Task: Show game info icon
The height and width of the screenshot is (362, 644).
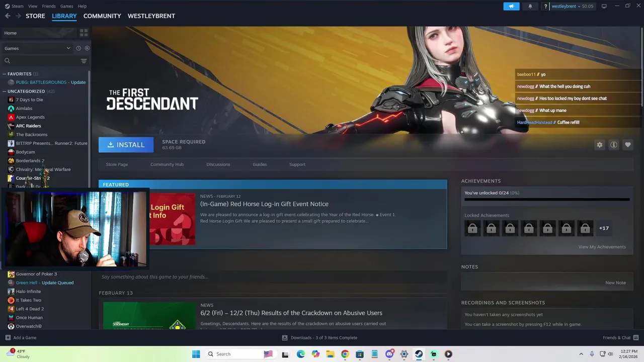Action: point(613,145)
